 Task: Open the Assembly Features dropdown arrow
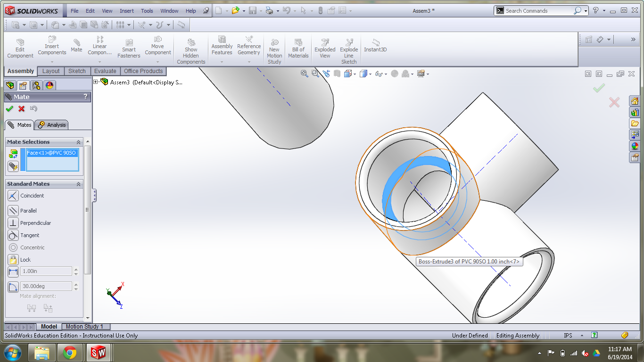pos(222,62)
